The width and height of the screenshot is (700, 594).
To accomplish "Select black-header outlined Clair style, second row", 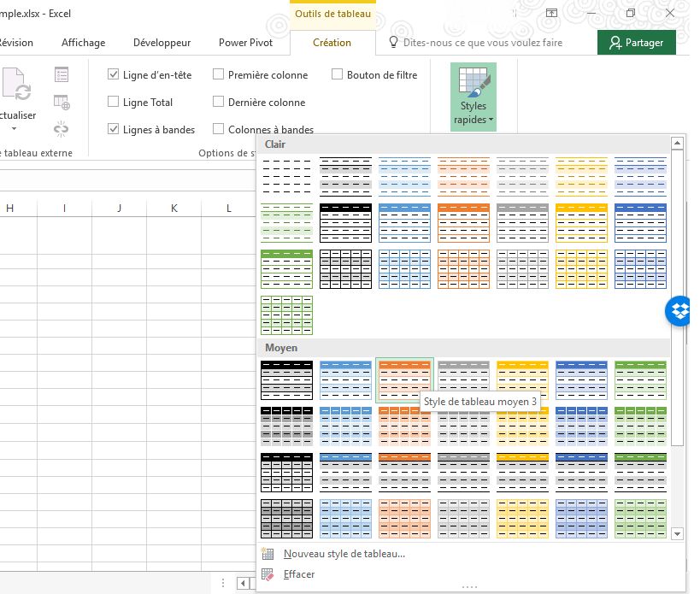I will [x=345, y=223].
